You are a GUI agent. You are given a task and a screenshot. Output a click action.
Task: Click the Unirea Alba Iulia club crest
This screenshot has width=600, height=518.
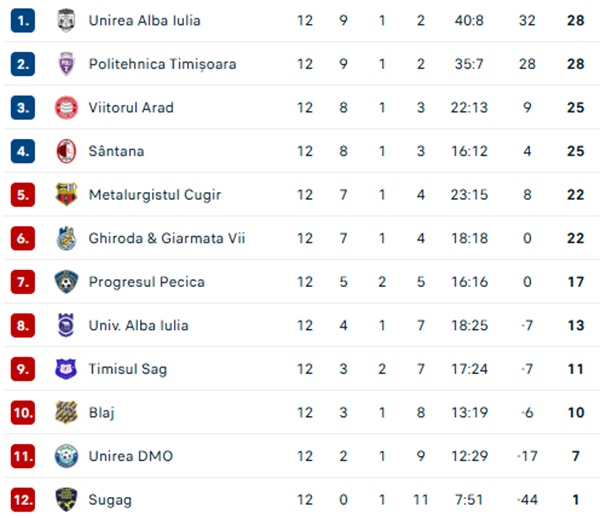tap(65, 20)
